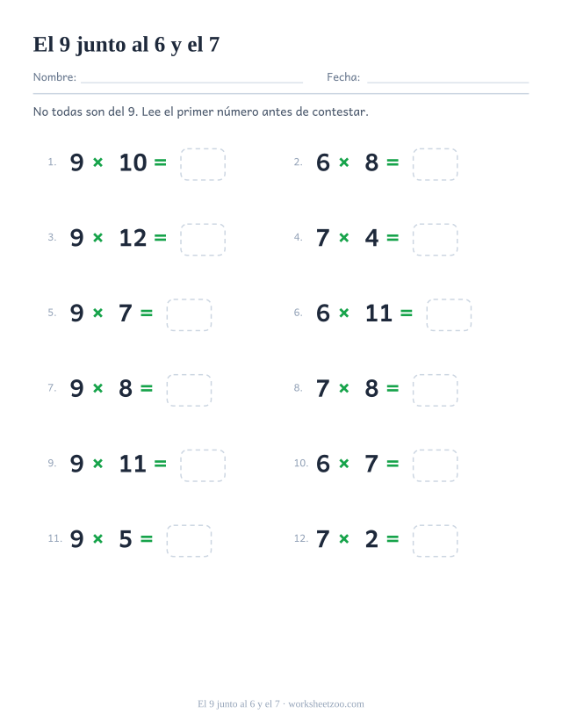This screenshot has height=728, width=562.
Task: Click the green multiplication sign in problem 1
Action: coord(98,162)
